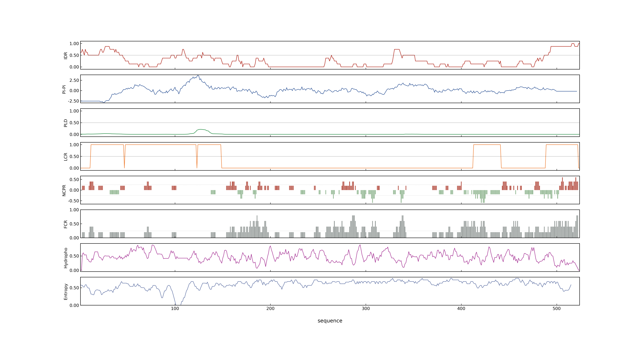Click the x-axis tick label 100
This screenshot has width=644, height=343.
click(x=175, y=309)
